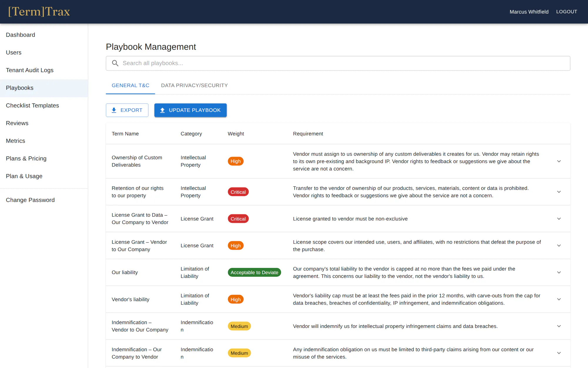
Task: Click 'License granted to vendor must be non-exclusive' text
Action: pyautogui.click(x=350, y=219)
